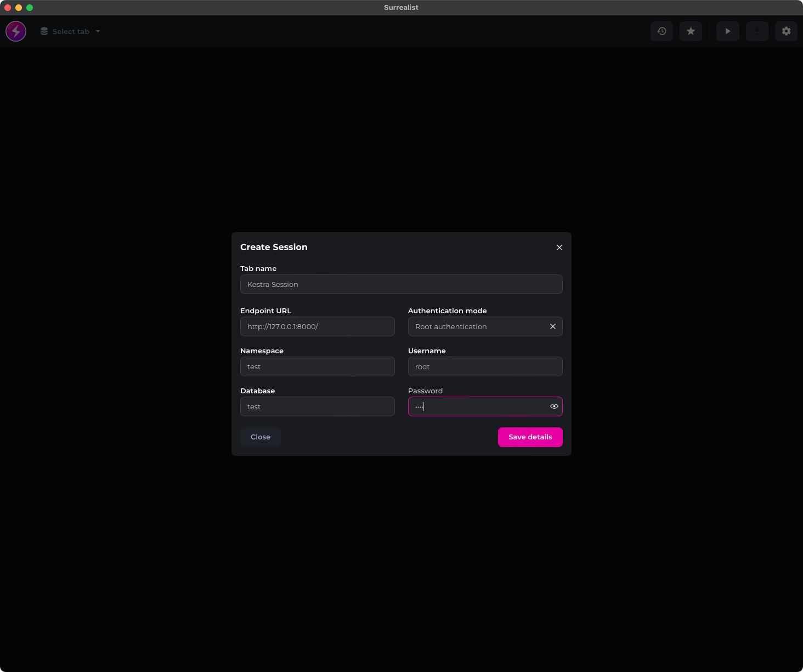803x672 pixels.
Task: Expand the tab chooser chevron
Action: [x=98, y=31]
